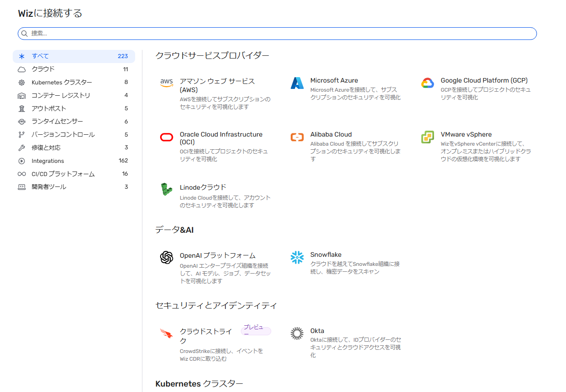Click the Google Cloud Platform logo
This screenshot has width=566, height=392.
pos(428,83)
